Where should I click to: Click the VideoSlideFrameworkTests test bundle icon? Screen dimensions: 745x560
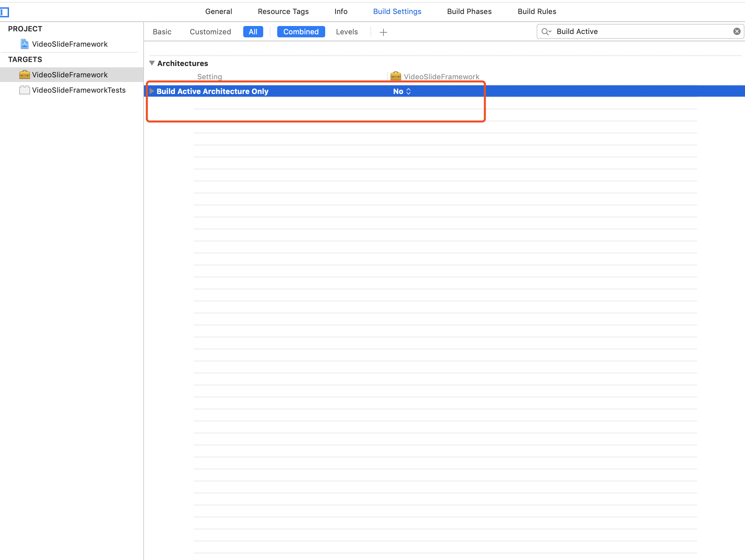point(24,90)
